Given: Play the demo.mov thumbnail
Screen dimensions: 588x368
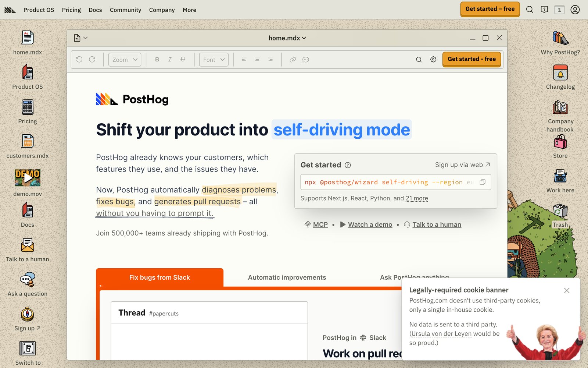Looking at the screenshot, I should click(x=28, y=178).
